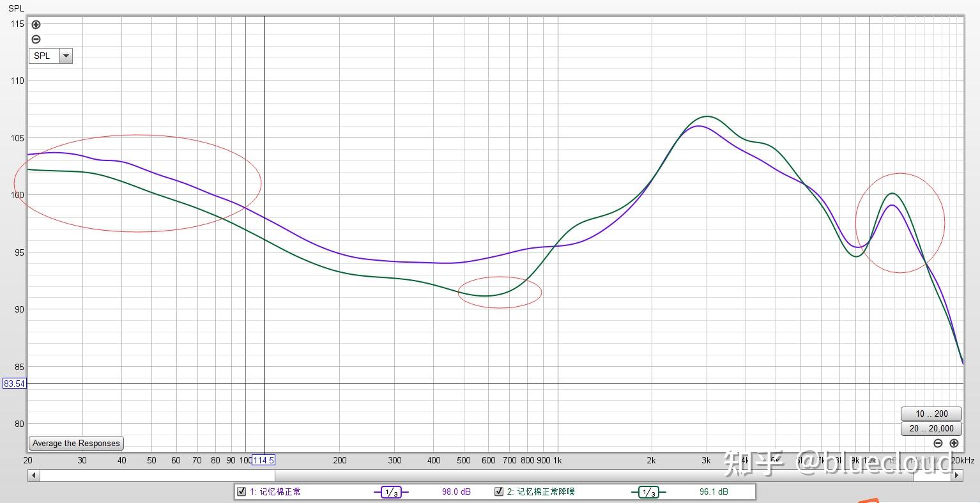Click the vertical zoom-in plus icon

[x=36, y=25]
